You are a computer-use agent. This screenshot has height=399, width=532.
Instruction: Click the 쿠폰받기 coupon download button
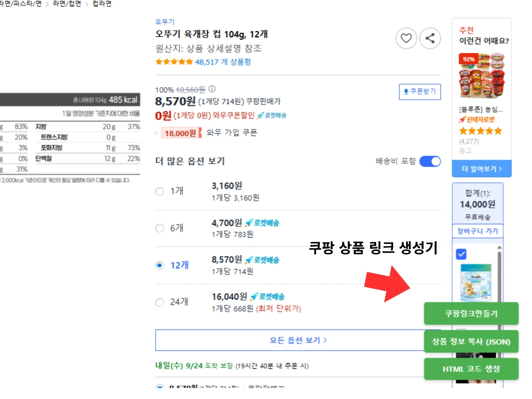(420, 92)
